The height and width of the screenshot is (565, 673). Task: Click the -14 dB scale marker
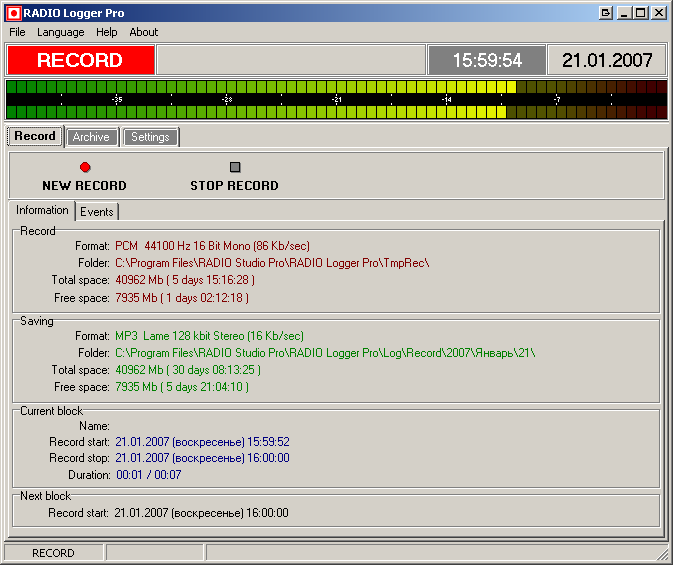point(446,100)
